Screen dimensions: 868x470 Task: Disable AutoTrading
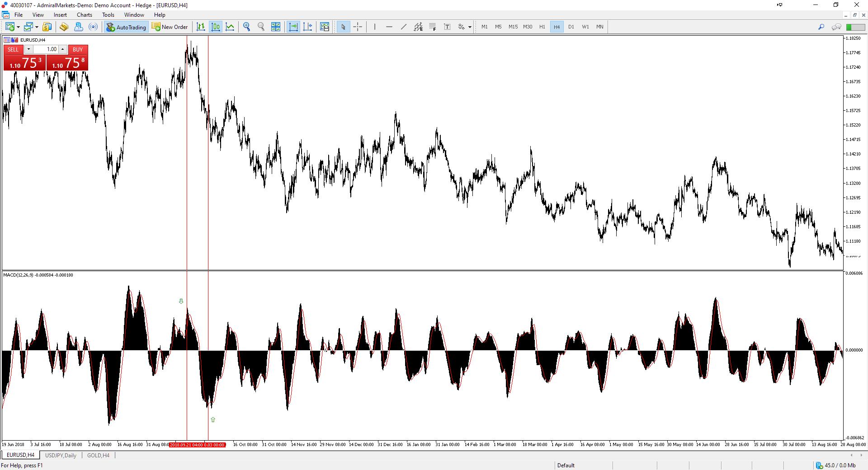pyautogui.click(x=126, y=27)
